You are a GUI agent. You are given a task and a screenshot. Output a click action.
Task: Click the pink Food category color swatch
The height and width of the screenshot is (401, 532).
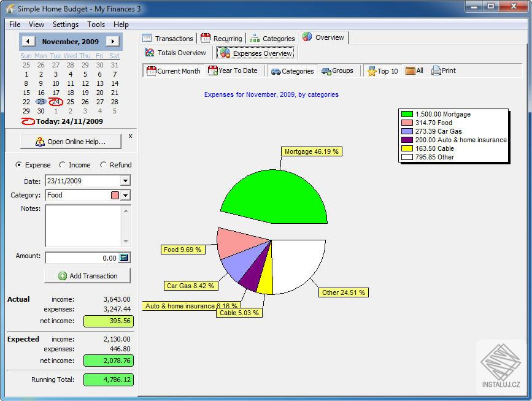click(115, 195)
